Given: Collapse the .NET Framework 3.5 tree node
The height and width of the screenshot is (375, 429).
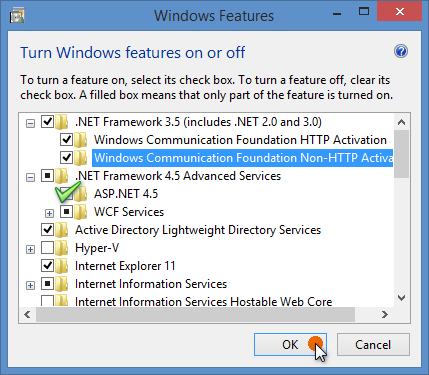Looking at the screenshot, I should [x=30, y=124].
